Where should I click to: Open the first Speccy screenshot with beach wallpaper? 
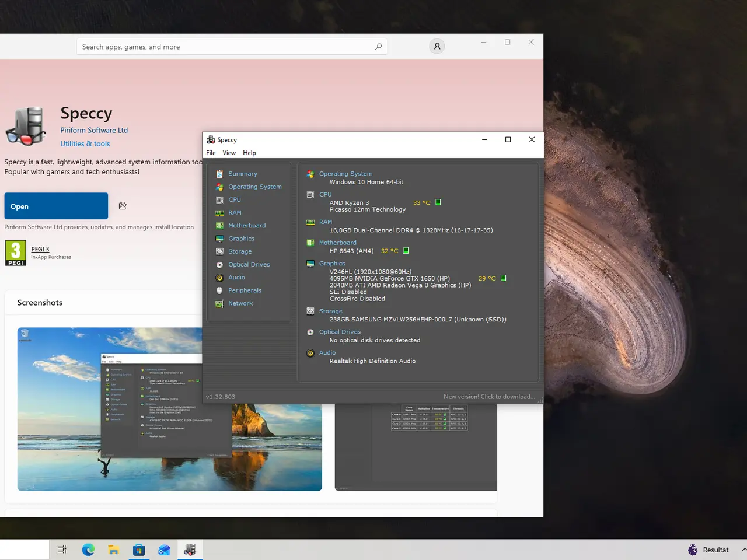169,409
